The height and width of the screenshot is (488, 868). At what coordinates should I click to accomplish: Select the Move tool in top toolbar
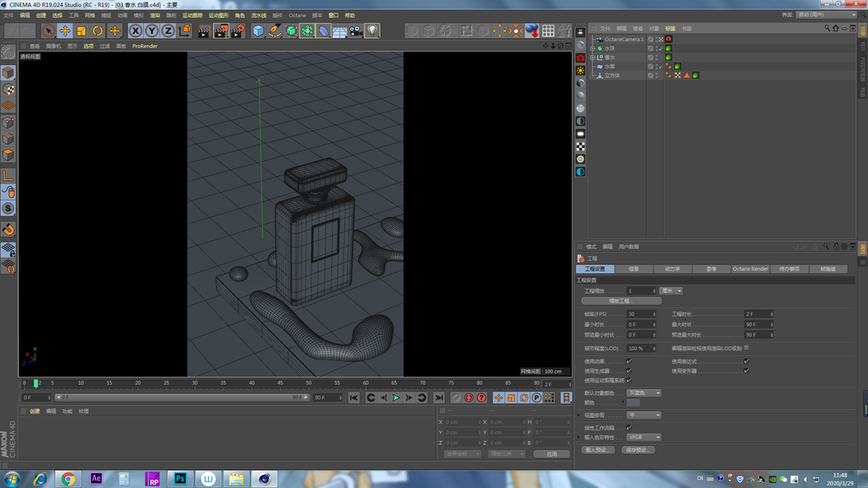(65, 31)
